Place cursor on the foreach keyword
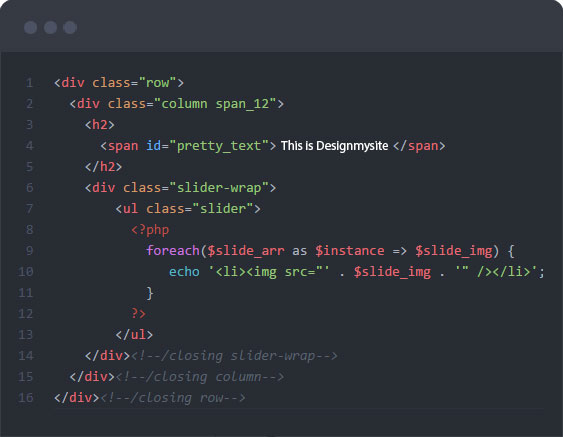The image size is (563, 437). tap(173, 250)
